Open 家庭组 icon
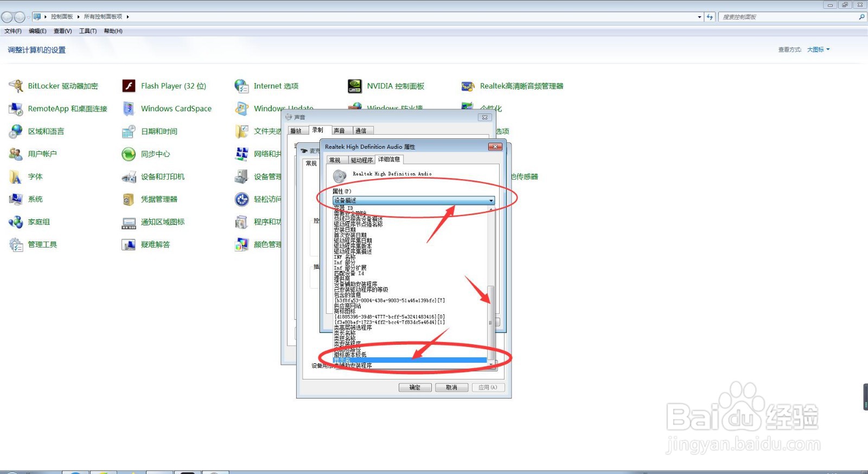Image resolution: width=868 pixels, height=474 pixels. click(x=16, y=222)
